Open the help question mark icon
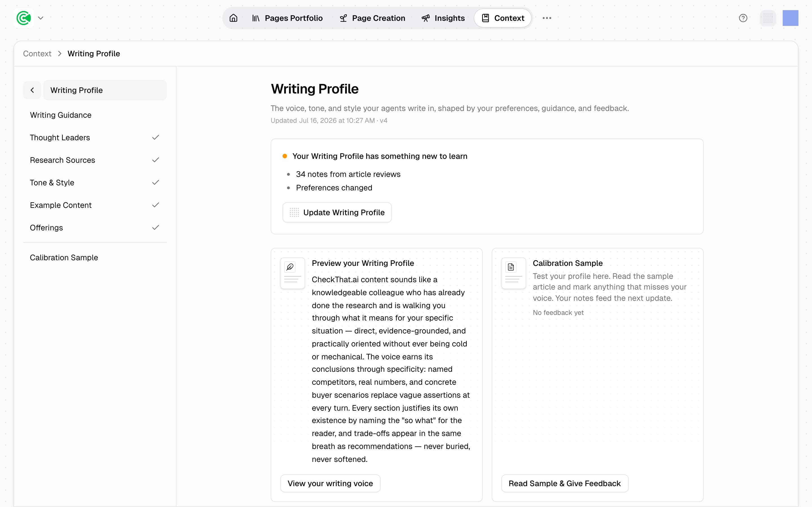The image size is (812, 507). pyautogui.click(x=743, y=18)
